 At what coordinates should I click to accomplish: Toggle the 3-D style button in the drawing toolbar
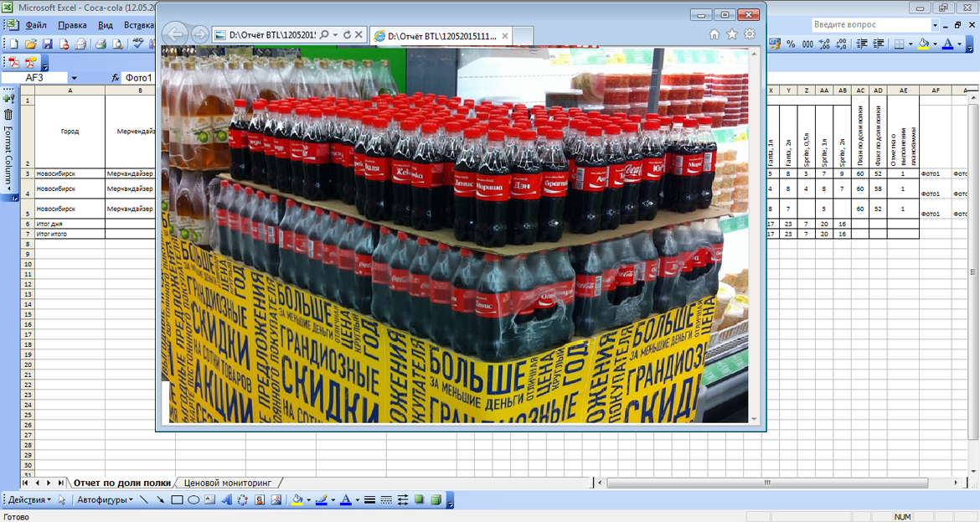pyautogui.click(x=436, y=500)
